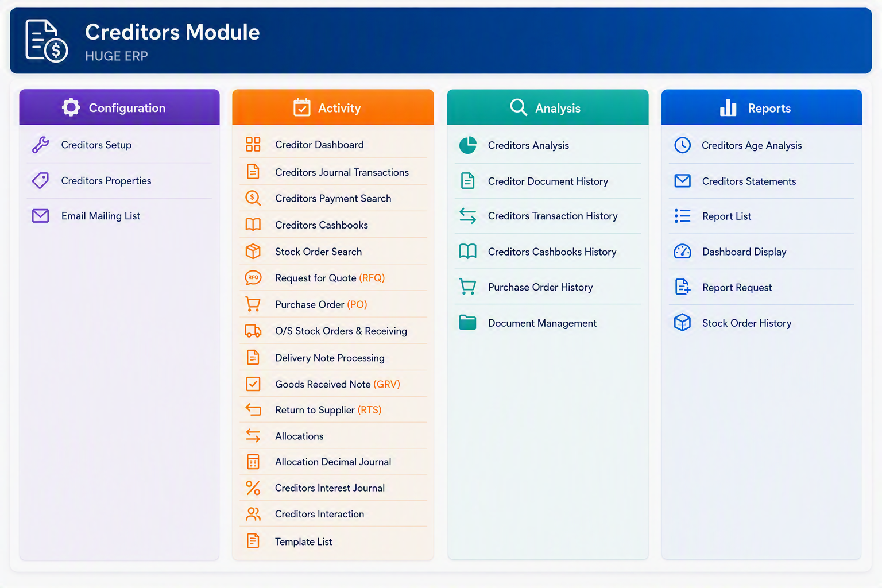The image size is (882, 588).
Task: Select the Activity section header
Action: (x=333, y=107)
